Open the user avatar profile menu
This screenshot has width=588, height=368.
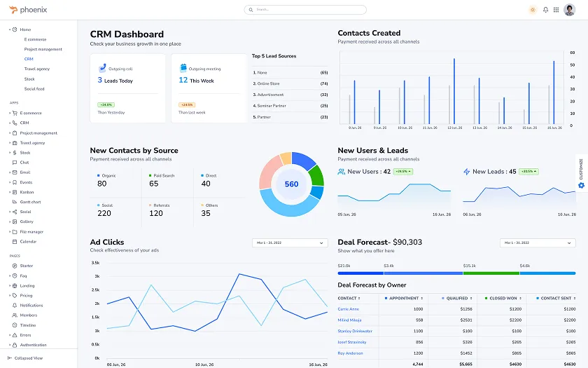(569, 10)
